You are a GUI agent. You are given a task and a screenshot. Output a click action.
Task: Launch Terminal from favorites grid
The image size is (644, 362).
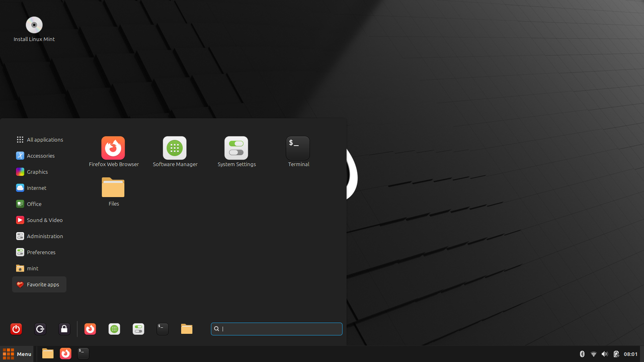[x=298, y=151]
